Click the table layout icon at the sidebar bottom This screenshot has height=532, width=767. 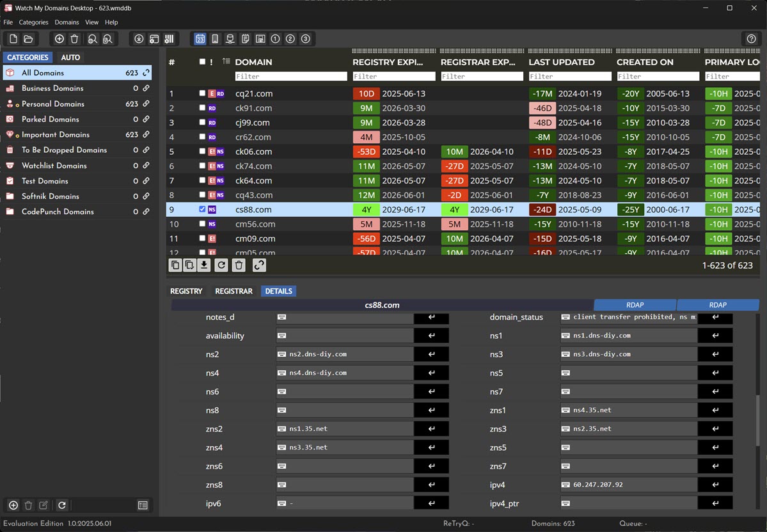pyautogui.click(x=143, y=505)
